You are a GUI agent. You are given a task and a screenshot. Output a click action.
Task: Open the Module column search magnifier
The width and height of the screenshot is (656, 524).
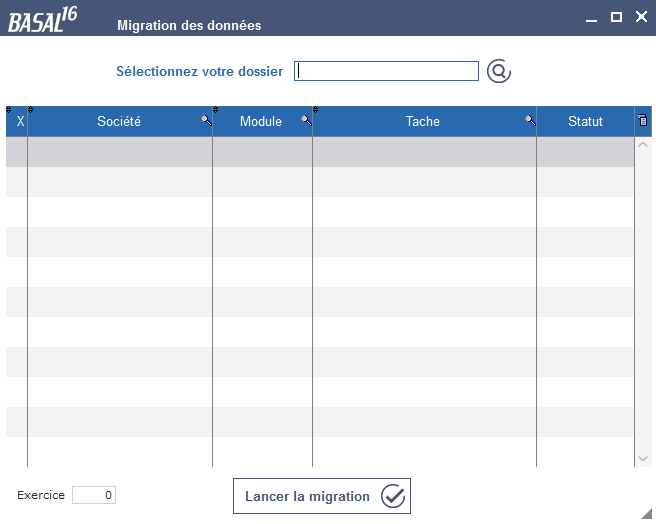coord(307,121)
